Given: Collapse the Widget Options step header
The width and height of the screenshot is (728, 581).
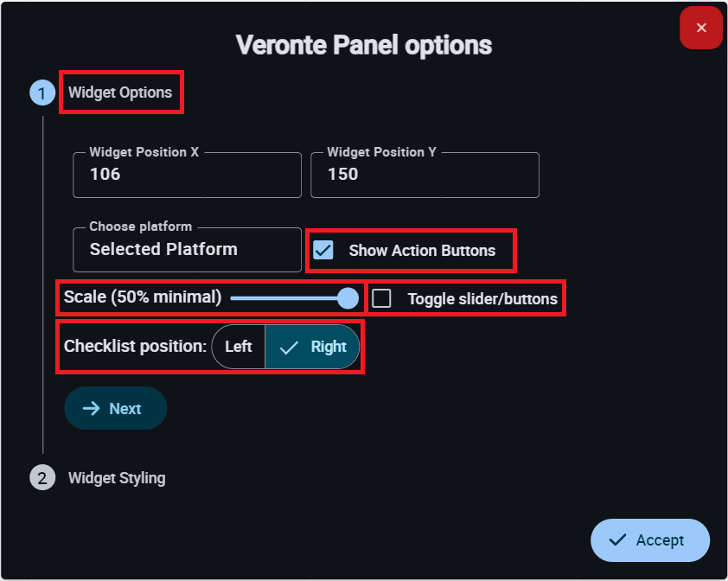Looking at the screenshot, I should click(x=120, y=93).
